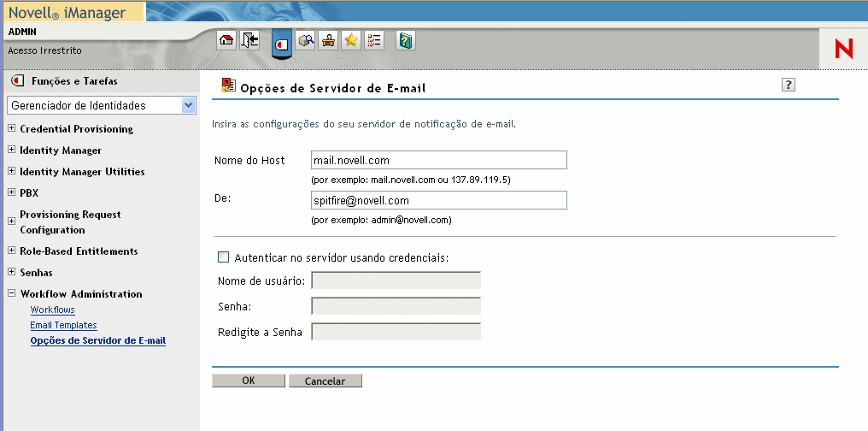Image resolution: width=868 pixels, height=431 pixels.
Task: Open the Gerenciador de Identidades dropdown
Action: [x=102, y=105]
